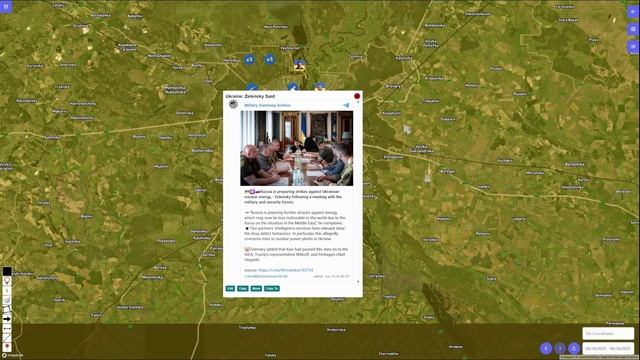This screenshot has height=360, width=640.
Task: Click the popup's scroll-down arrow
Action: click(358, 281)
